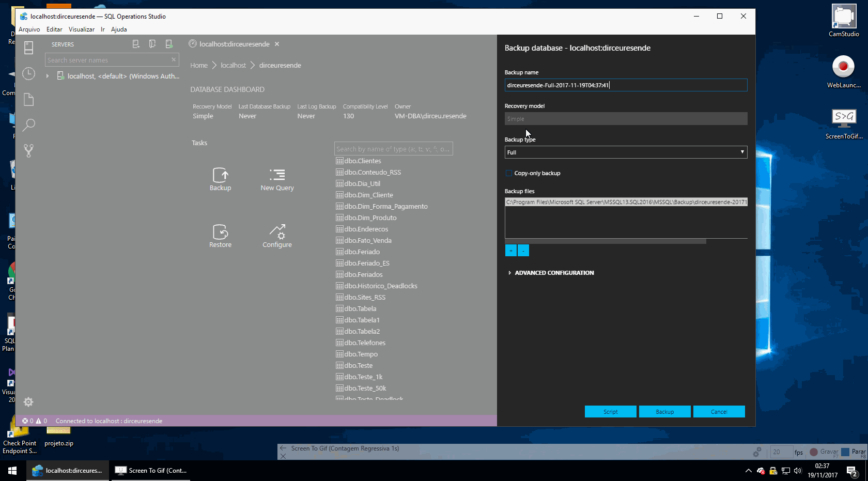The height and width of the screenshot is (481, 868).
Task: Click Connected to localhost status text
Action: [109, 421]
